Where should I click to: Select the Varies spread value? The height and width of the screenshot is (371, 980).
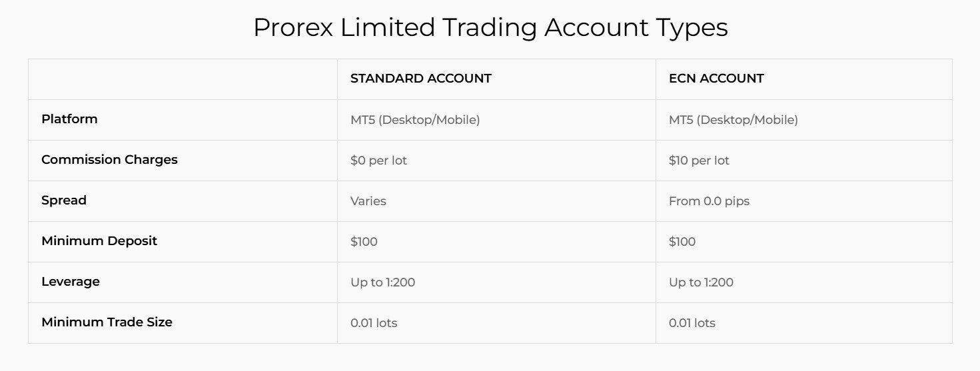tap(368, 201)
